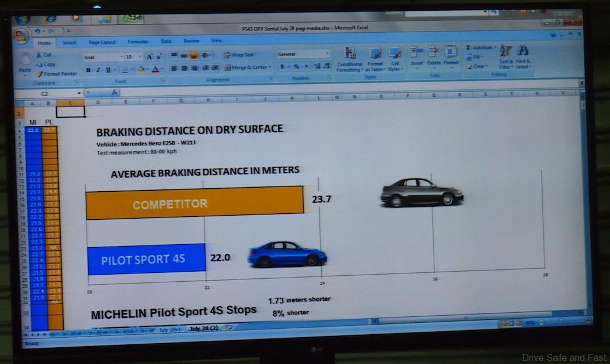The width and height of the screenshot is (610, 364).
Task: Toggle Wrap Text for the cell
Action: click(238, 55)
